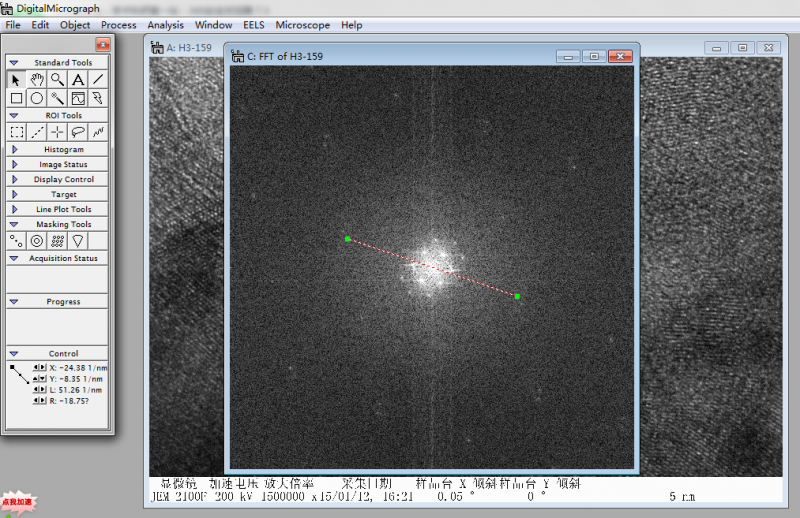Click the 'X: -24.38 1/nm' value
The height and width of the screenshot is (518, 800).
(x=78, y=367)
